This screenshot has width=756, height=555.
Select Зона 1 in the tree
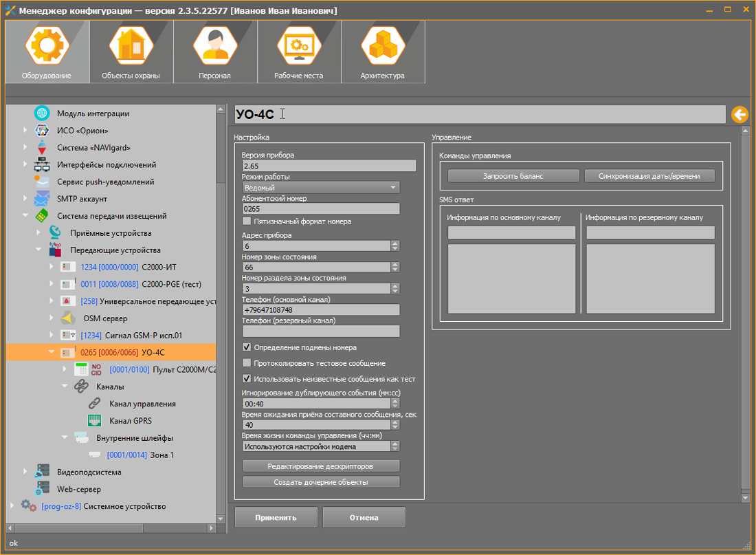pos(162,455)
